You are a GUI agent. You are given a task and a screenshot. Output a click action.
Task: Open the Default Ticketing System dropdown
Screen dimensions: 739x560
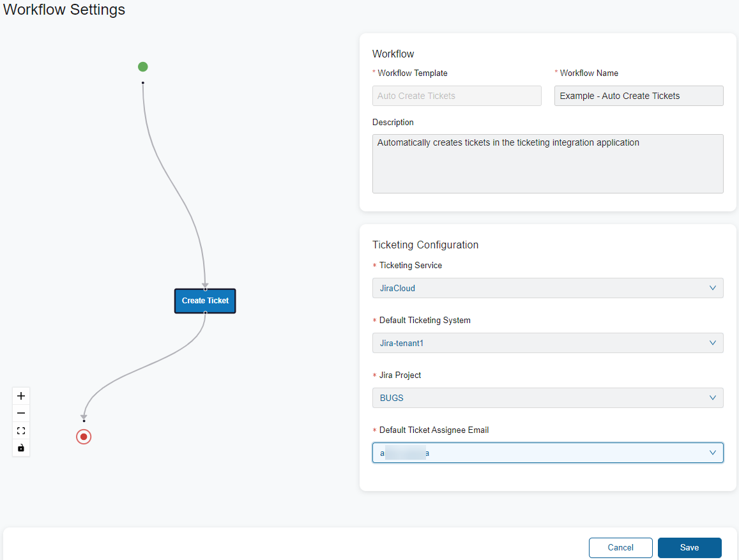547,343
